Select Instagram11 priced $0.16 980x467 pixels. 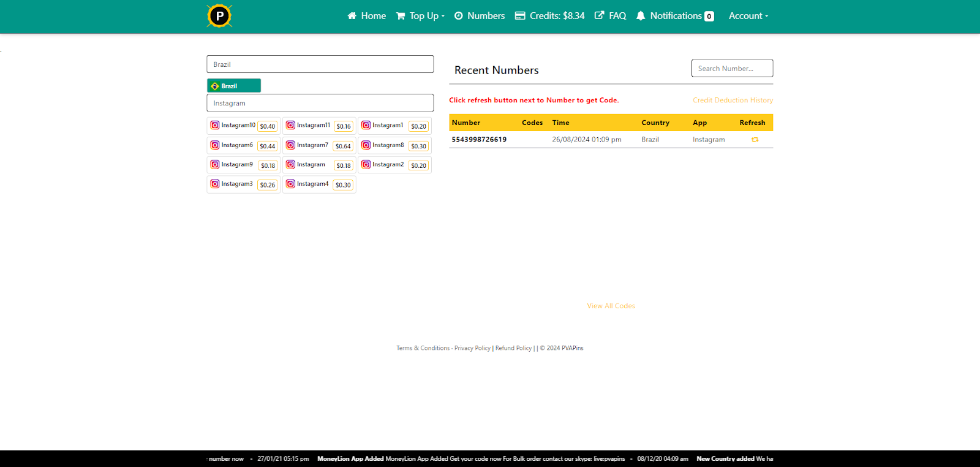click(319, 126)
